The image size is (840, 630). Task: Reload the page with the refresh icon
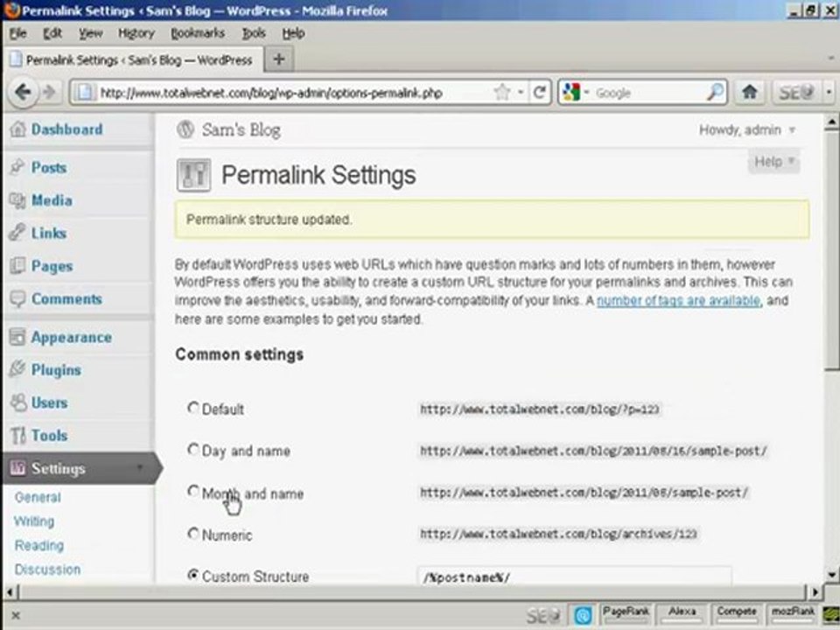click(x=540, y=92)
